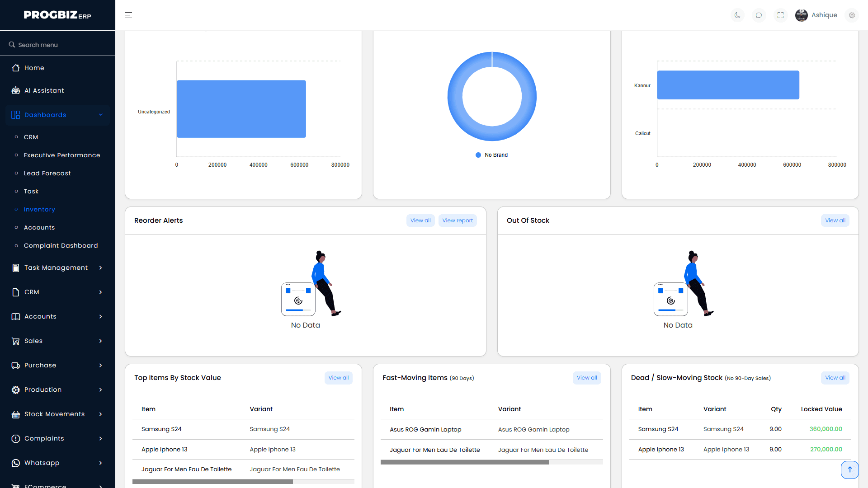The width and height of the screenshot is (868, 488).
Task: Click View all in Top Items By Stock Value
Action: (339, 378)
